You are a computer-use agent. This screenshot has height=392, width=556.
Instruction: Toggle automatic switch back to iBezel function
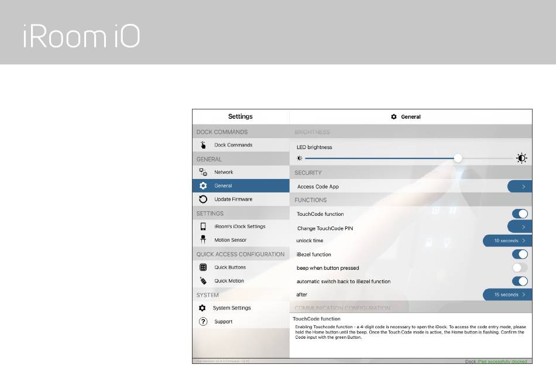[520, 281]
